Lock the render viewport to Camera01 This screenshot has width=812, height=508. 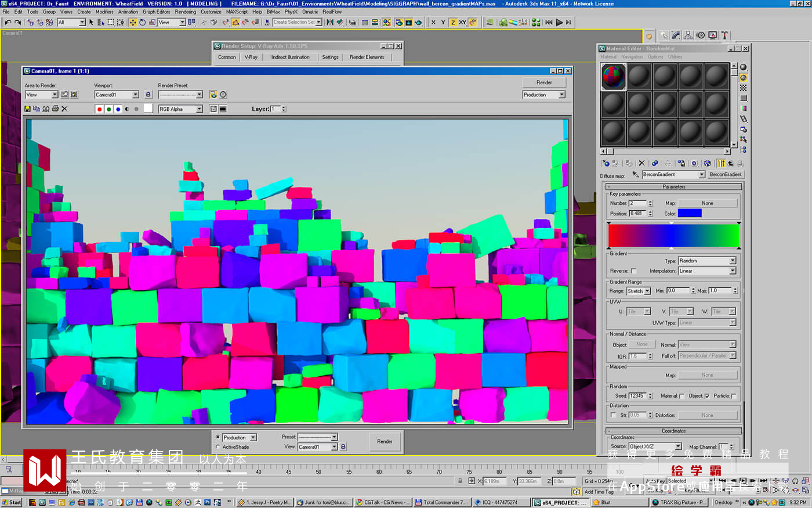click(x=148, y=95)
